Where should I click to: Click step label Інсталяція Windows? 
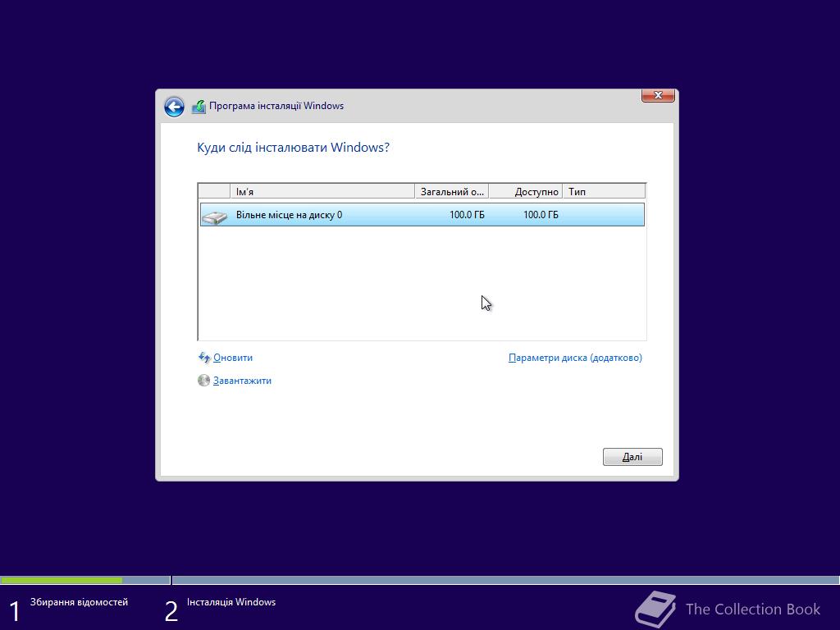tap(231, 602)
